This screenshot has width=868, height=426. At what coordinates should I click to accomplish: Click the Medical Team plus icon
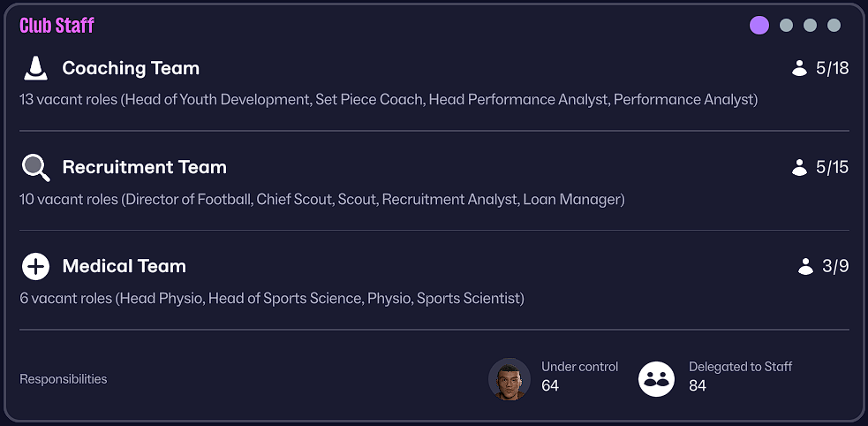[x=35, y=266]
